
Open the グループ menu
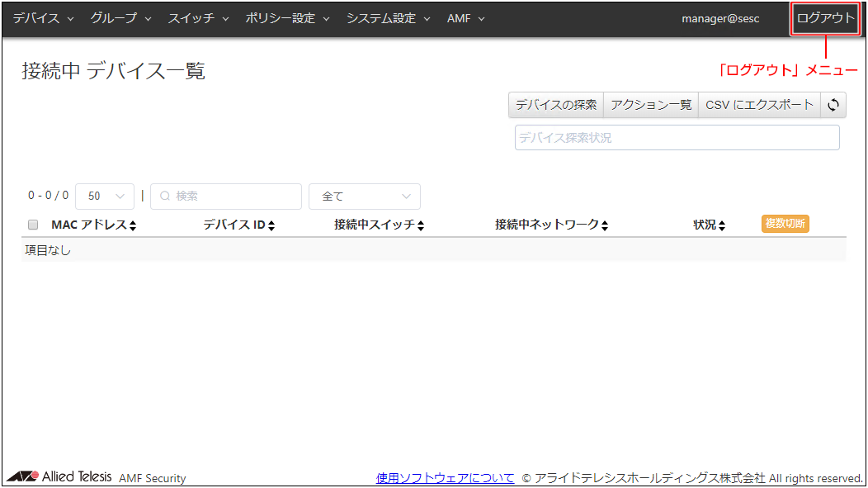pos(120,18)
